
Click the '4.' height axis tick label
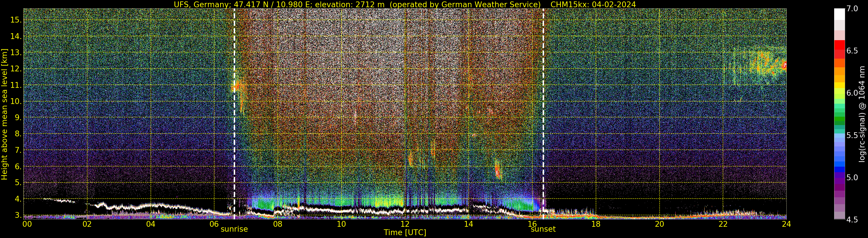point(18,199)
